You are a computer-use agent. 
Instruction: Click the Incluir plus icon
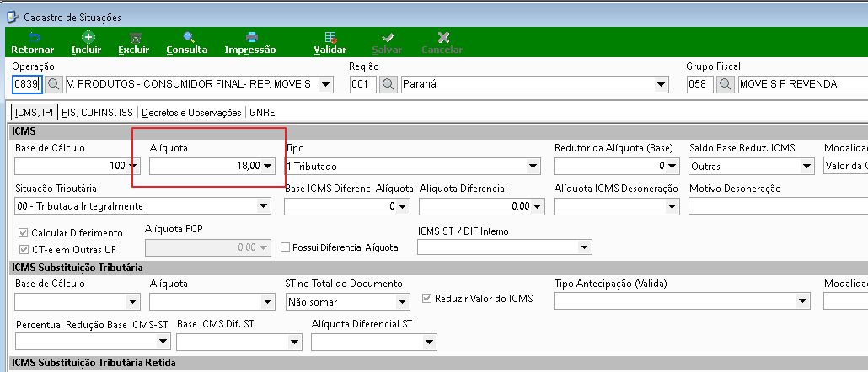point(87,38)
